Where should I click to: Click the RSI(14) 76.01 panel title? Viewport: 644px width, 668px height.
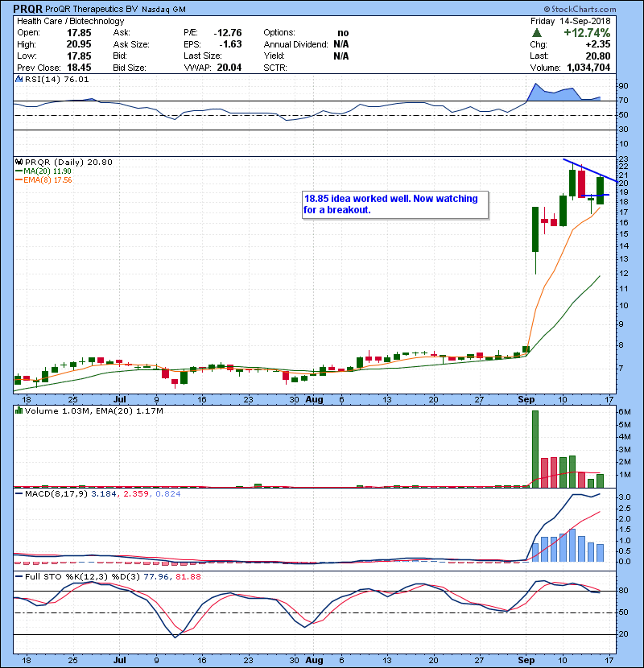[56, 79]
